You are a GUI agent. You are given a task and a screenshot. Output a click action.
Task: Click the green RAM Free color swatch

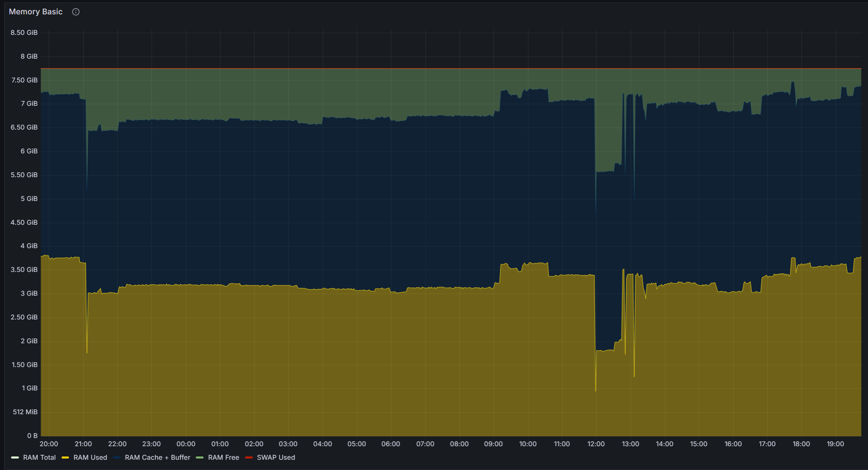[x=200, y=458]
